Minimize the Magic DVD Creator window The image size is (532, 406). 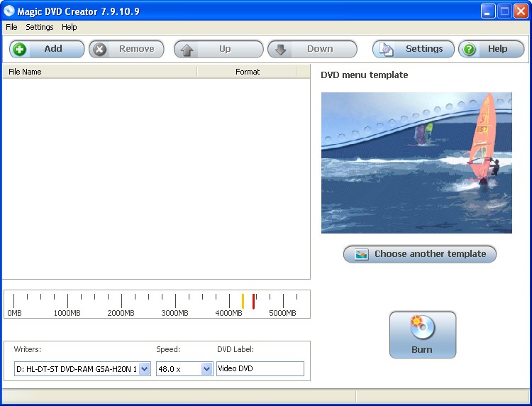488,11
